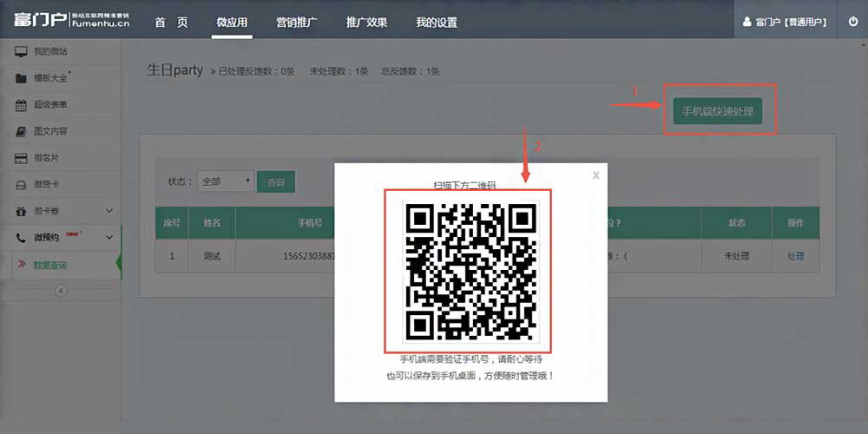
Task: Click the 富门户【普通用户】 account name
Action: click(792, 23)
